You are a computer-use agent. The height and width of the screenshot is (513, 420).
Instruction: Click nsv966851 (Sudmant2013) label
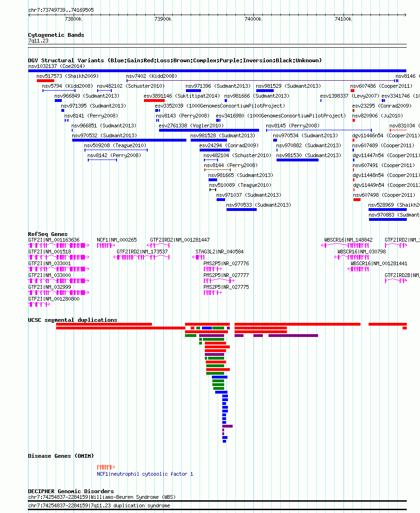pyautogui.click(x=104, y=126)
